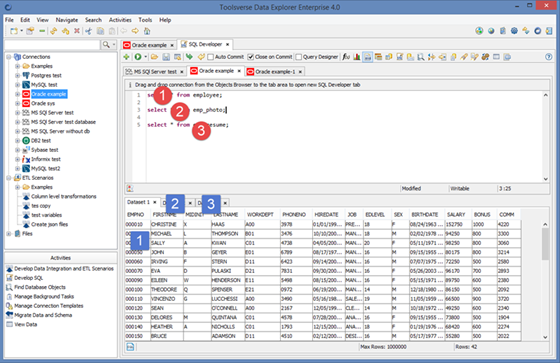Image resolution: width=560 pixels, height=363 pixels.
Task: Click the fx function icon
Action: click(346, 57)
